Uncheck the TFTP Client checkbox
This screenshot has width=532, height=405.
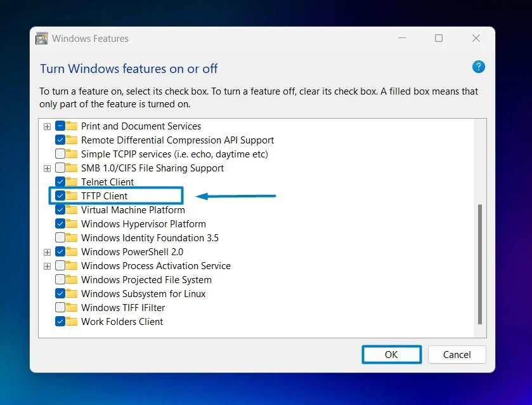pyautogui.click(x=60, y=196)
